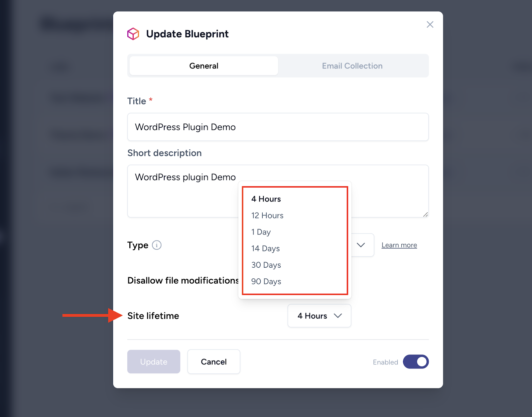Grab the description textarea resize handle
Screen dimensions: 532x417
[425, 214]
